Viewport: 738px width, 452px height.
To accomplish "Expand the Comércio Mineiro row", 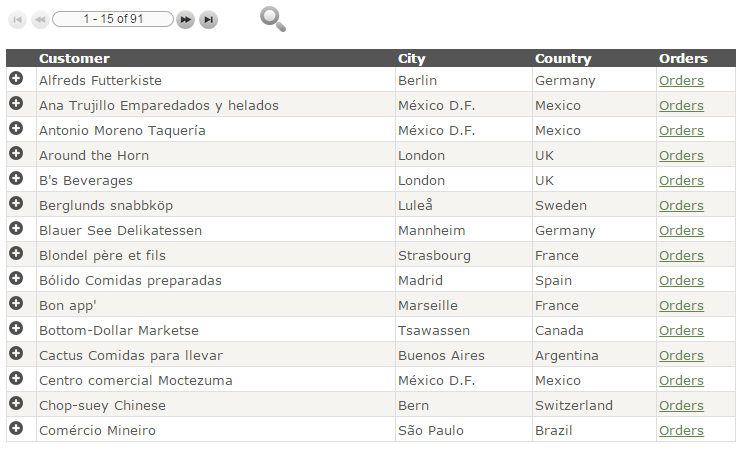I will (x=16, y=428).
